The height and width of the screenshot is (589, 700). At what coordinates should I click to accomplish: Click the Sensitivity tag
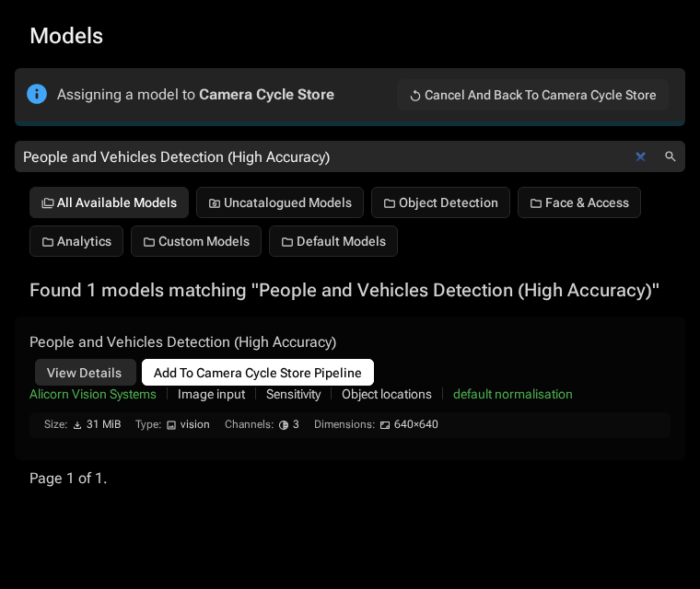pyautogui.click(x=293, y=395)
